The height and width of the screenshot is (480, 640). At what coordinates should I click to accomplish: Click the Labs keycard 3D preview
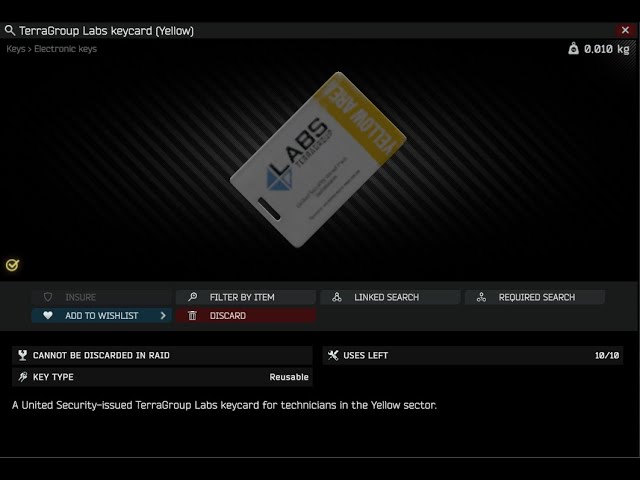coord(318,160)
